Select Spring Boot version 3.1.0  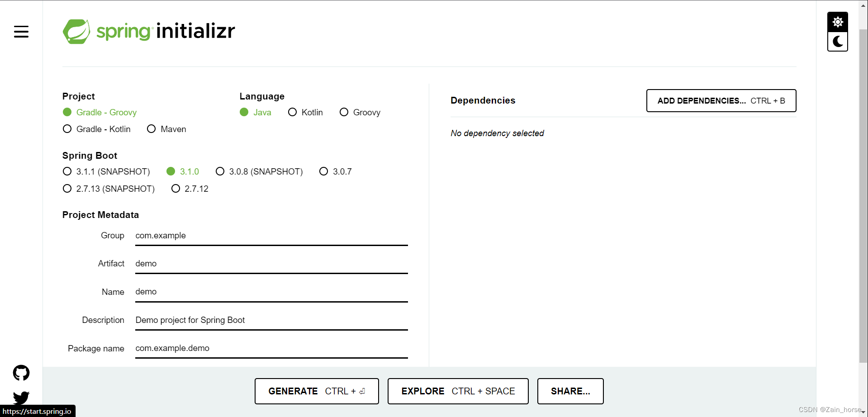click(x=183, y=171)
